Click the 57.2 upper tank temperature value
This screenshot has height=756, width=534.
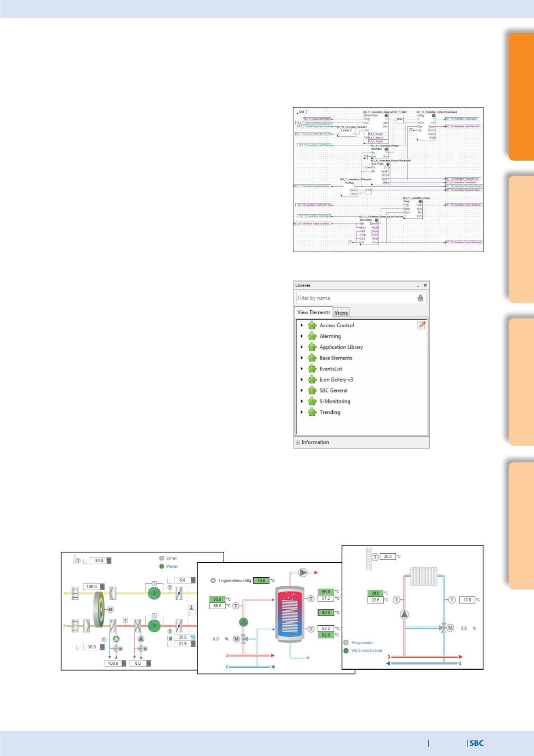[x=326, y=598]
